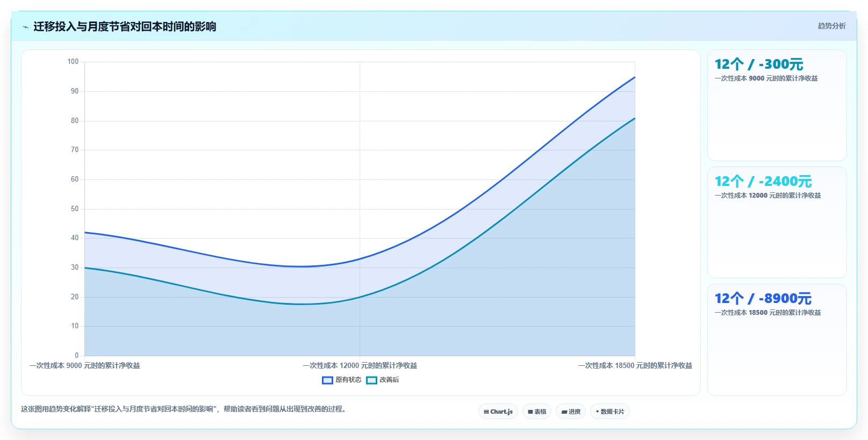Click the 原有状态 line endpoint at 18500 元
868x440 pixels.
(x=635, y=77)
